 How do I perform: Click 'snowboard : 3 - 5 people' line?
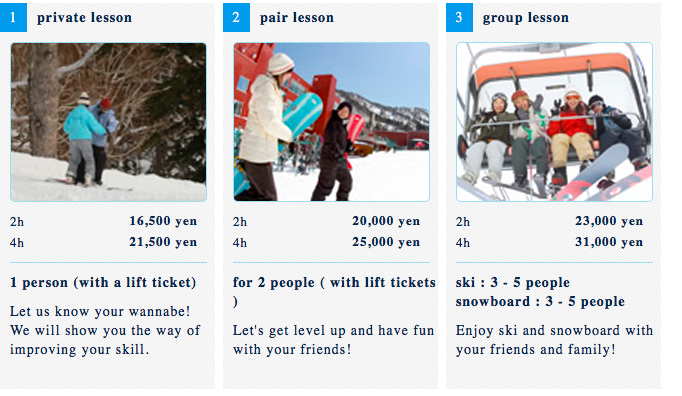click(x=540, y=302)
